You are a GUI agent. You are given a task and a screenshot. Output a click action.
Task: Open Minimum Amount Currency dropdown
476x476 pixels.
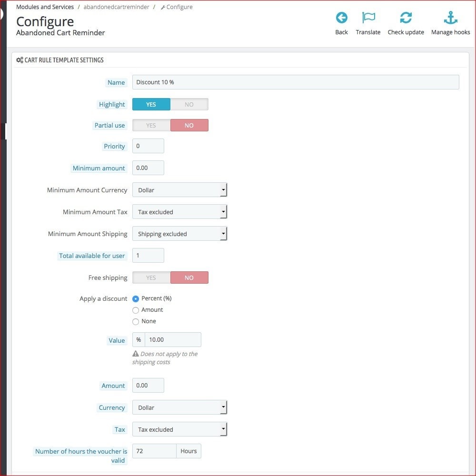click(x=180, y=190)
